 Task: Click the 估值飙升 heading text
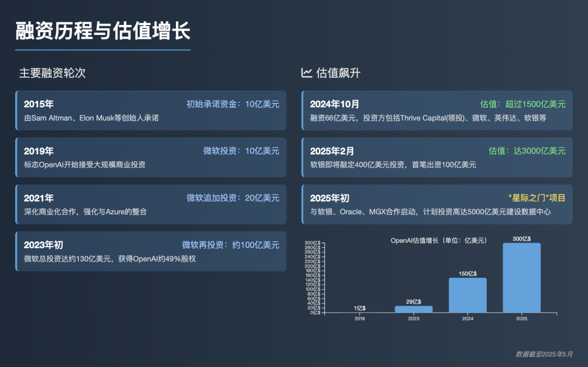coord(338,73)
